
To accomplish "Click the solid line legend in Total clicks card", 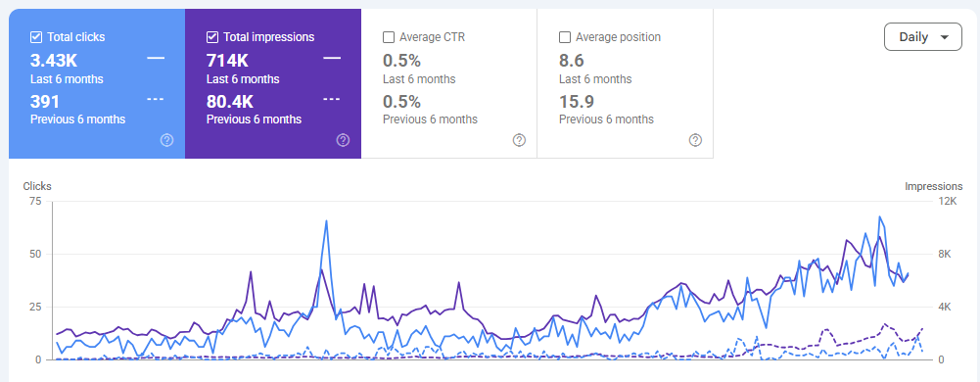I will [x=157, y=58].
